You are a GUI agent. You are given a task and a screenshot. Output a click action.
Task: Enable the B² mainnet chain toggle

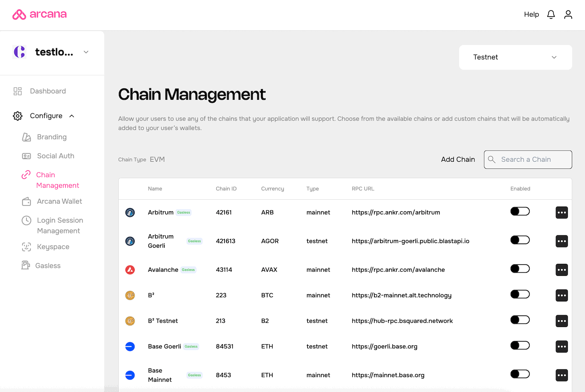[x=520, y=294]
